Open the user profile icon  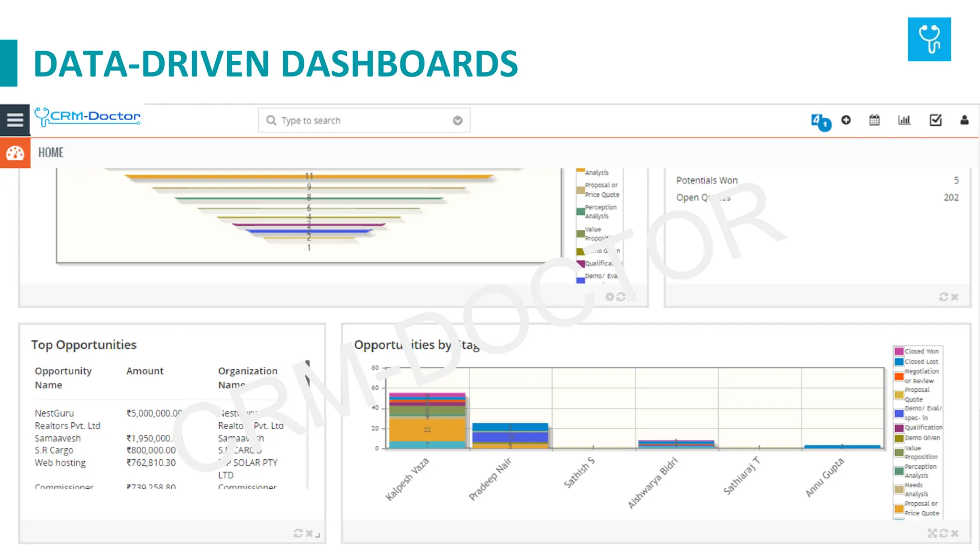[x=964, y=120]
